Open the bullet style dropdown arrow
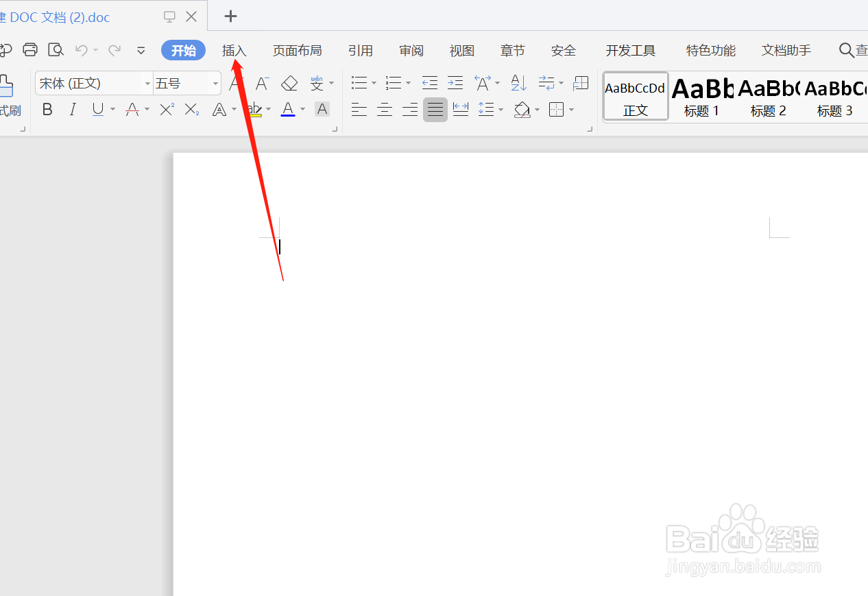The width and height of the screenshot is (868, 596). [374, 84]
